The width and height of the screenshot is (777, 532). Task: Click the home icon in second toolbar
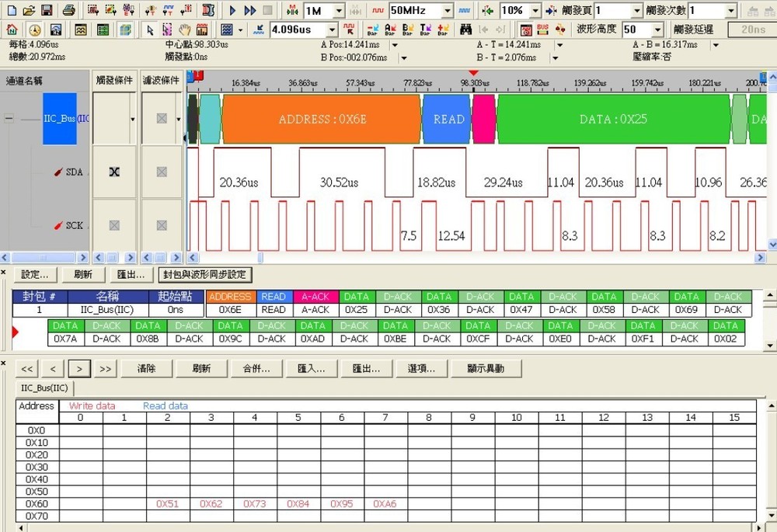click(12, 30)
